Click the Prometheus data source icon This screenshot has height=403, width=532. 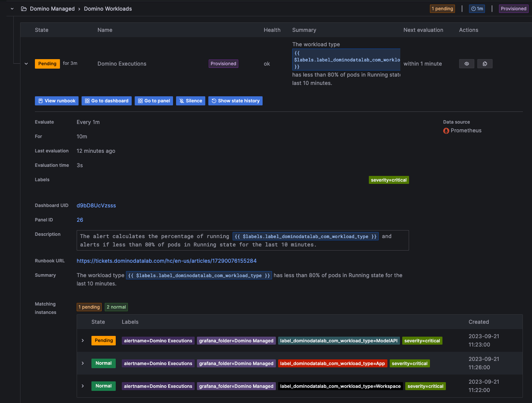(446, 131)
